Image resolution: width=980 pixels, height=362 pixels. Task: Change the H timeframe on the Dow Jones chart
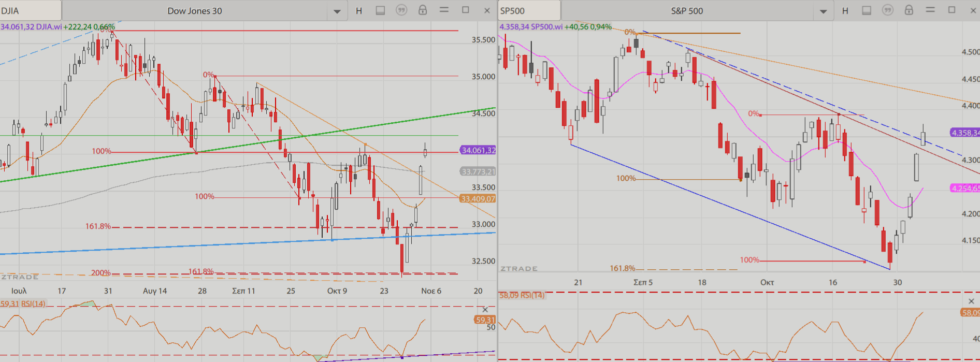tap(359, 10)
